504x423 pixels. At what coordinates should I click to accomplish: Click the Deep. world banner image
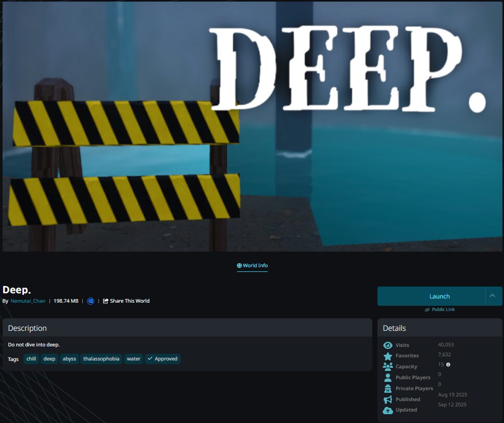[252, 126]
